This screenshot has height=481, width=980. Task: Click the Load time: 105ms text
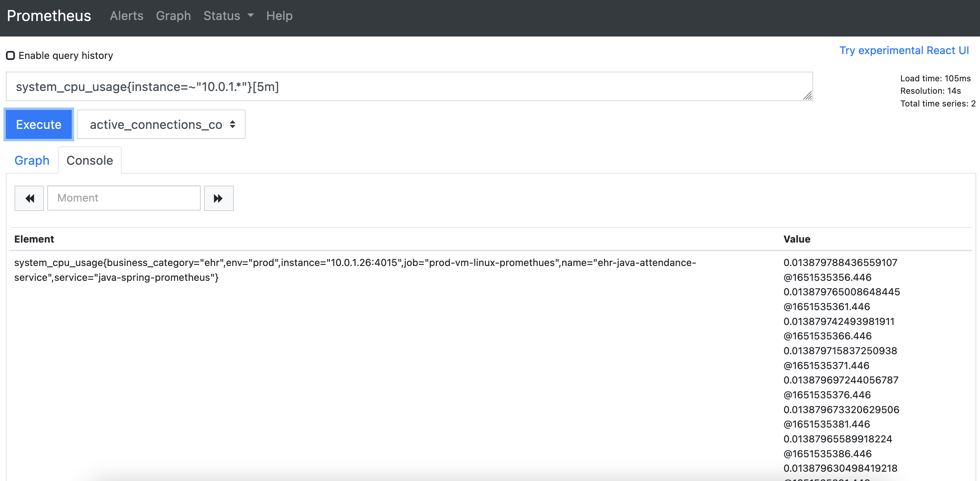[x=935, y=78]
